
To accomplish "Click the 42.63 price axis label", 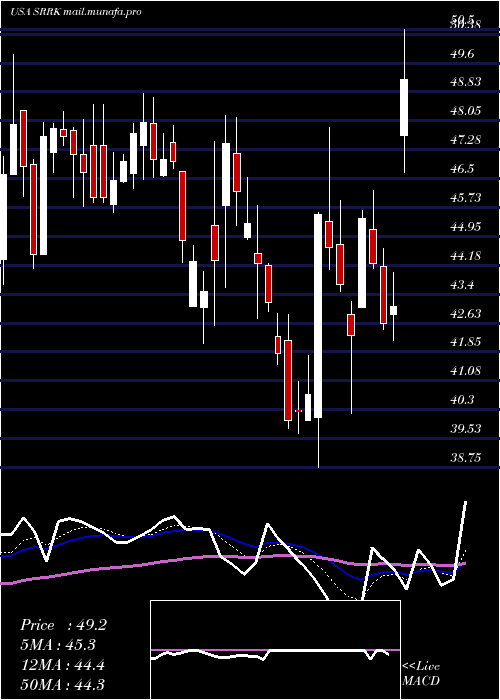I will click(466, 314).
